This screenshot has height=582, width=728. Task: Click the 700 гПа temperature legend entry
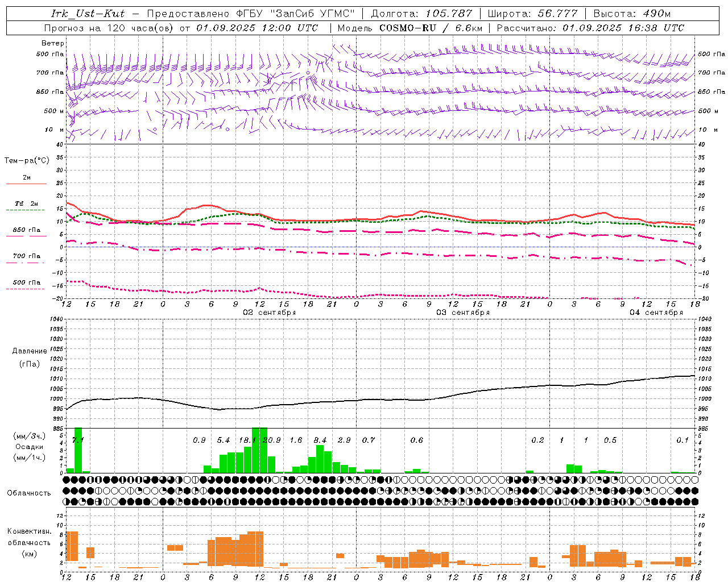[27, 256]
